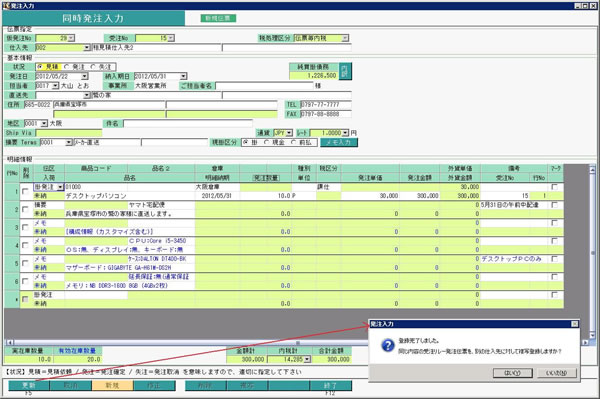Click the 発注数量 column header

click(x=266, y=178)
